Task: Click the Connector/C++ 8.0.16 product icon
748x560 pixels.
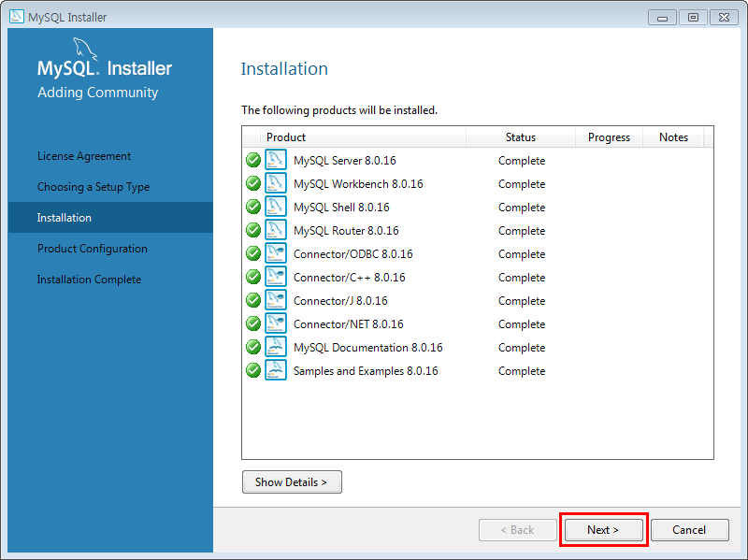Action: click(276, 277)
